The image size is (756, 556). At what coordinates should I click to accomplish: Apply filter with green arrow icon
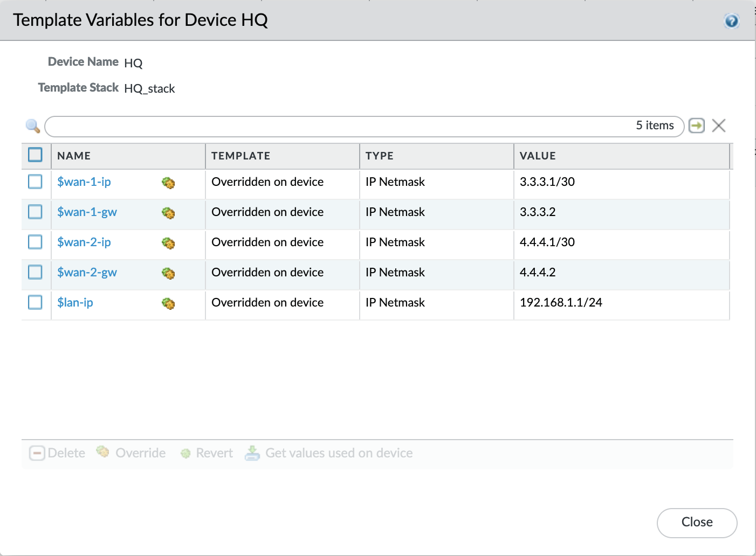(x=697, y=126)
